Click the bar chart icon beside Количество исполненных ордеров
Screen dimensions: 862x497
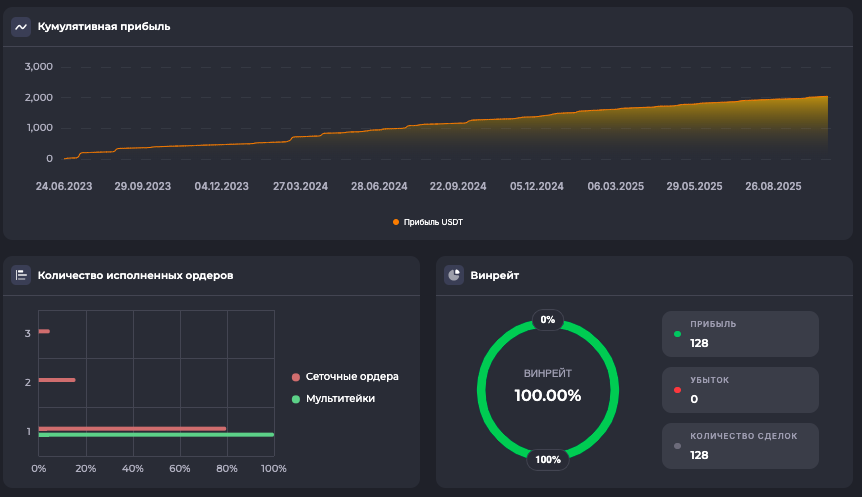coord(20,275)
